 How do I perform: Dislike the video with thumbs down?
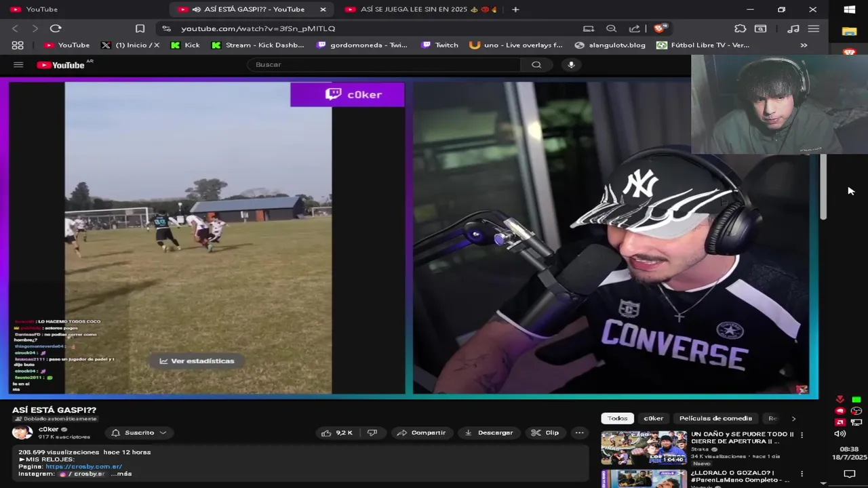(372, 432)
